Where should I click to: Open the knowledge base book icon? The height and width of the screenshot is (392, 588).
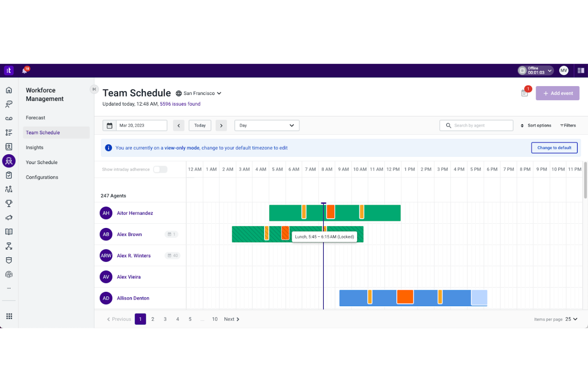click(x=9, y=232)
